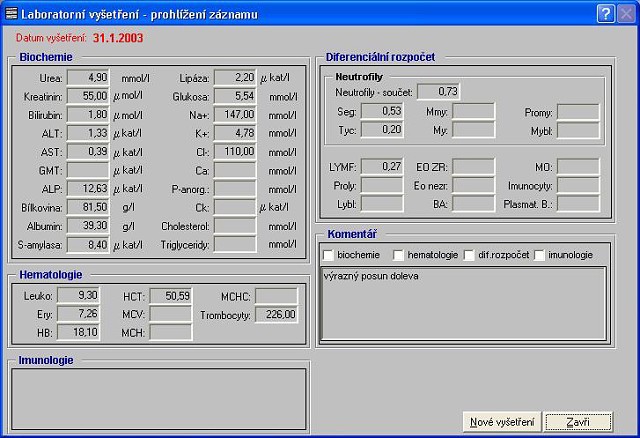Image resolution: width=640 pixels, height=438 pixels.
Task: Click the empty EO ZR field
Action: pyautogui.click(x=473, y=167)
